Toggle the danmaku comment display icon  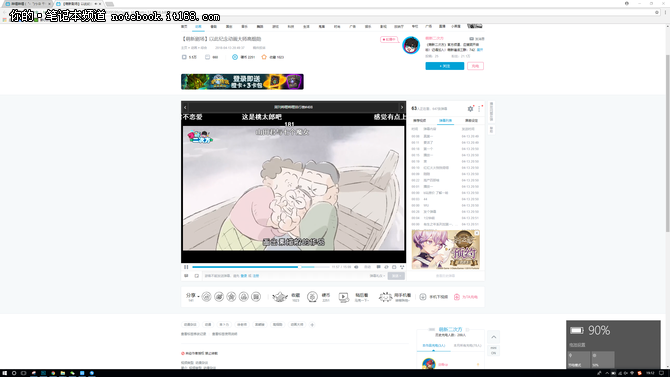click(x=379, y=267)
